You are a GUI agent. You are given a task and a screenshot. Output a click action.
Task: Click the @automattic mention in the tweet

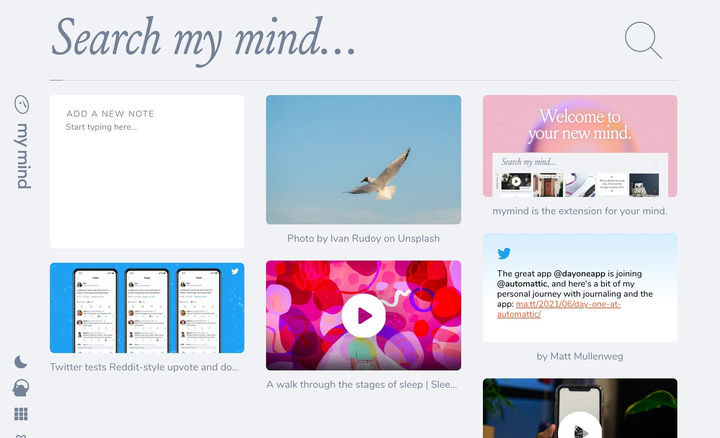tap(522, 284)
